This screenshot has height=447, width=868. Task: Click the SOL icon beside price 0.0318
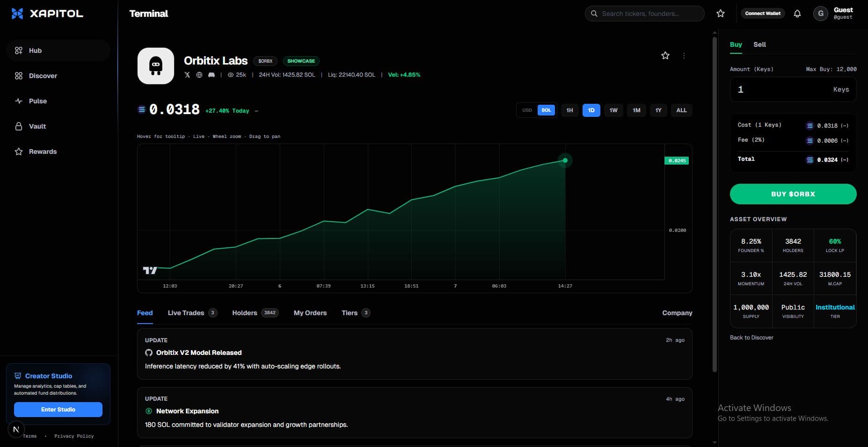pos(141,109)
